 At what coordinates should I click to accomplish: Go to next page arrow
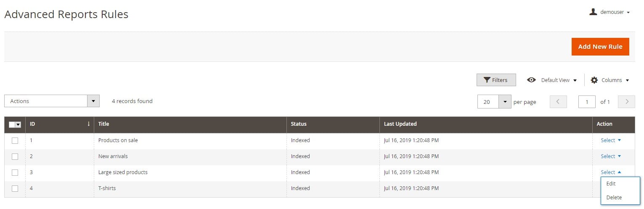click(626, 102)
